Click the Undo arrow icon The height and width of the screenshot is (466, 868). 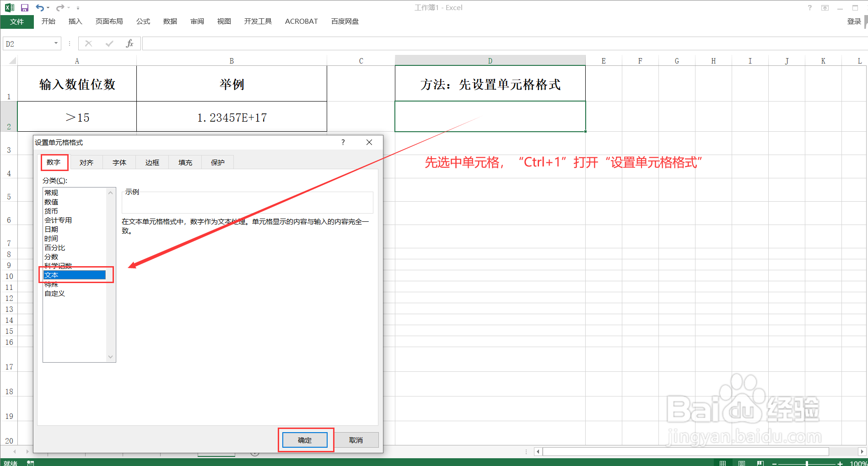click(x=40, y=8)
